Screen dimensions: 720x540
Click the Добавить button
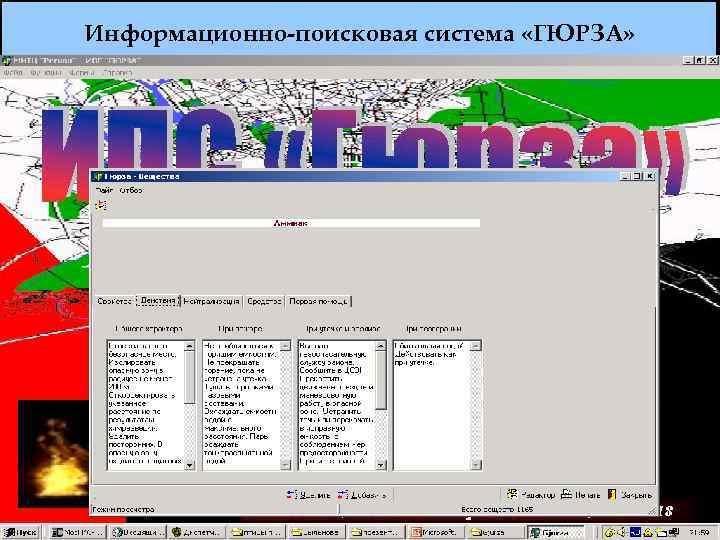point(363,495)
